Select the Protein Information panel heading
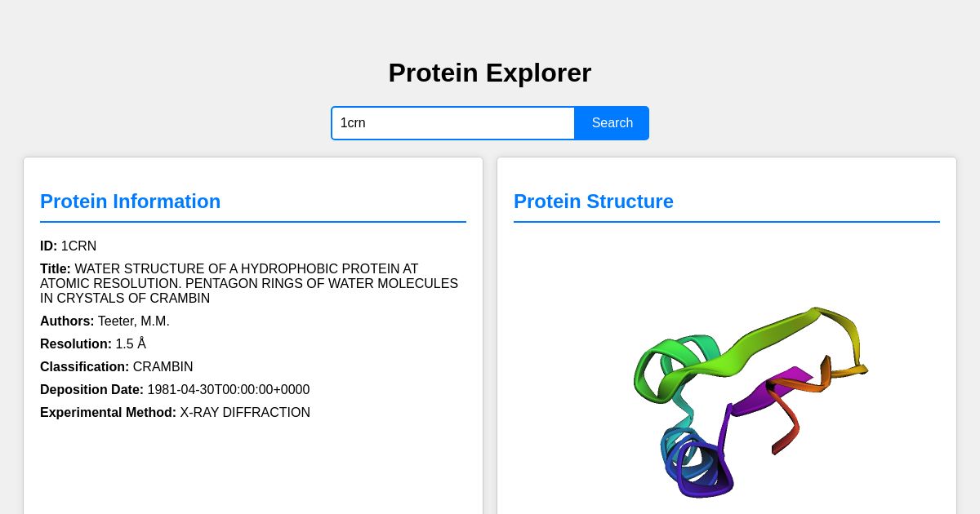980x514 pixels. click(131, 202)
